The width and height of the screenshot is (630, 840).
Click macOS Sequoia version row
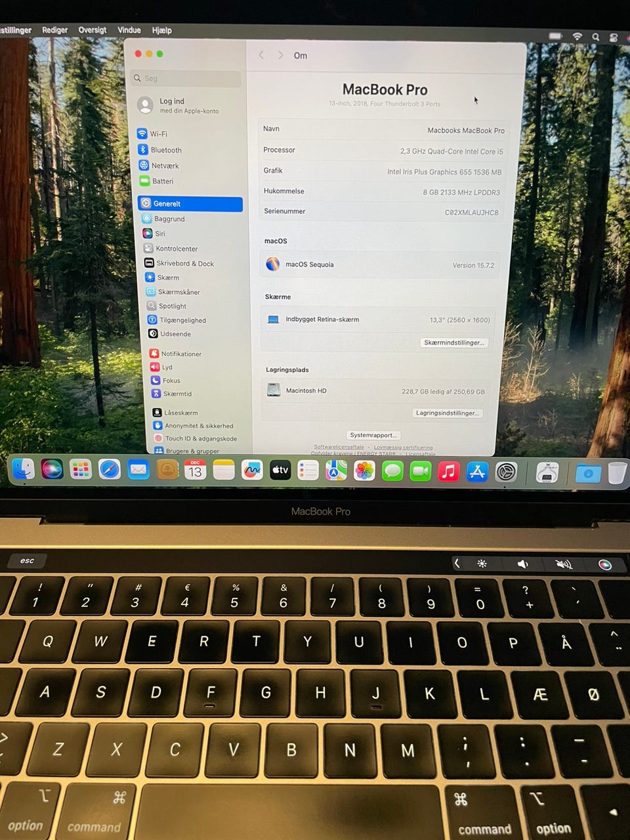[x=381, y=264]
